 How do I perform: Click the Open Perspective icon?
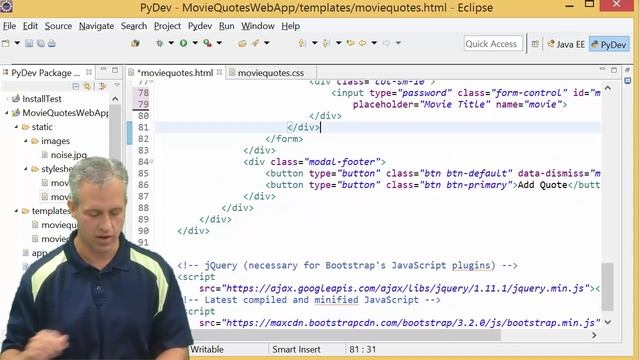[535, 44]
